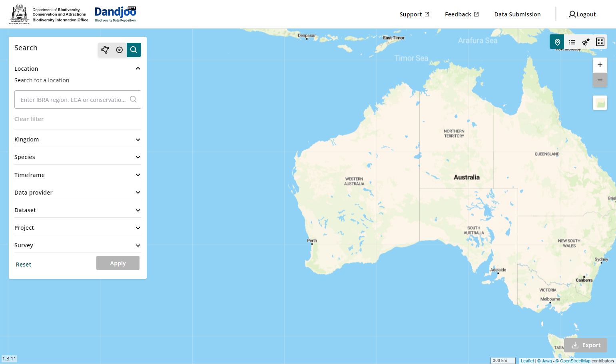Open the Feedback link
The image size is (616, 364).
tap(462, 14)
